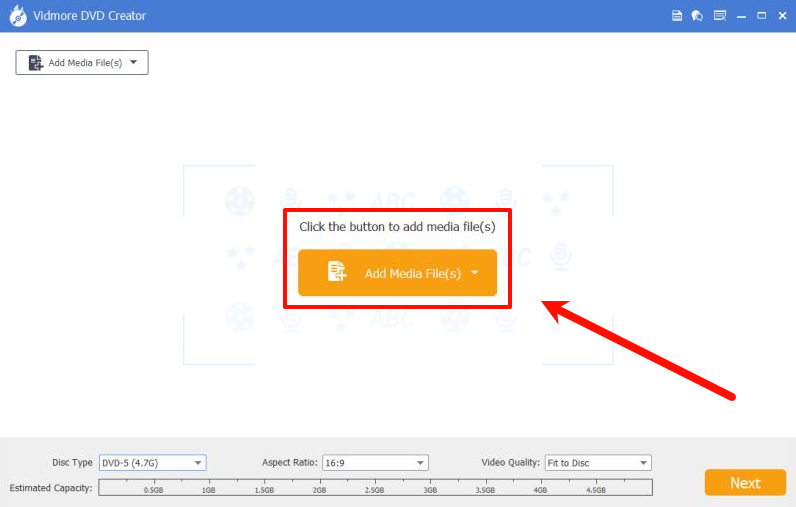
Task: Click the Vidmore DVD Creator title text
Action: click(90, 16)
